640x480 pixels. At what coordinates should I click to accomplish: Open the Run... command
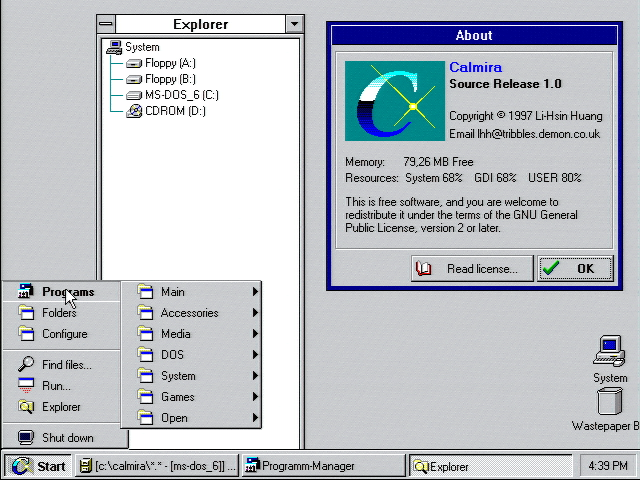point(56,386)
